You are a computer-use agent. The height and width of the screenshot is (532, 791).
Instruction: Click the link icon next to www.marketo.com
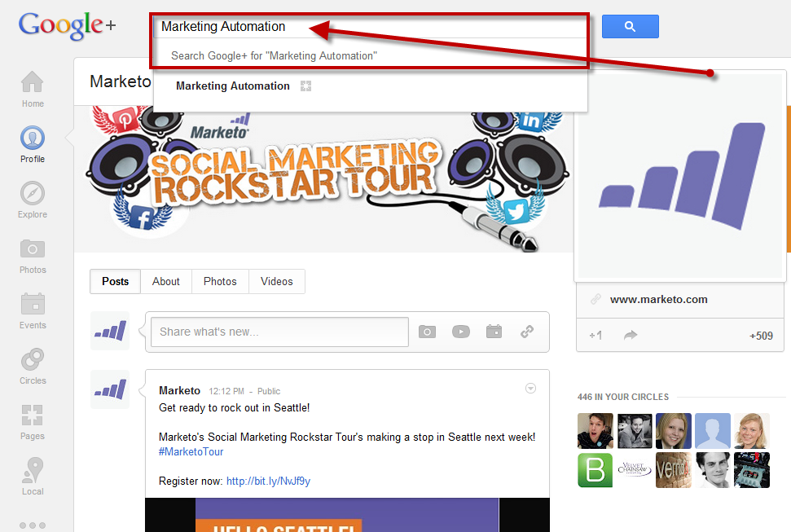pos(595,299)
